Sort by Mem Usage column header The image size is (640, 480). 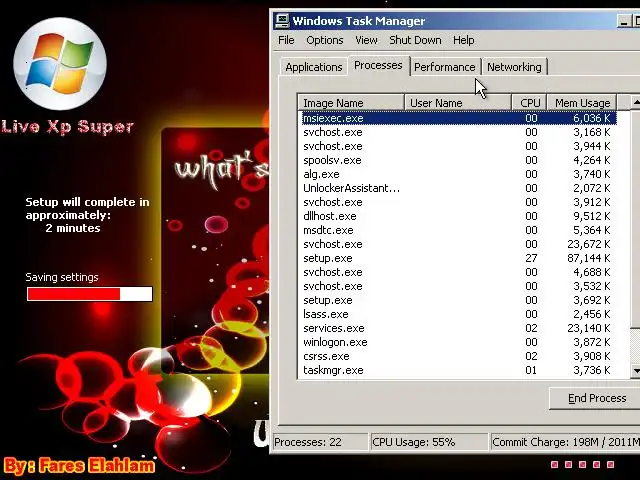pyautogui.click(x=582, y=103)
